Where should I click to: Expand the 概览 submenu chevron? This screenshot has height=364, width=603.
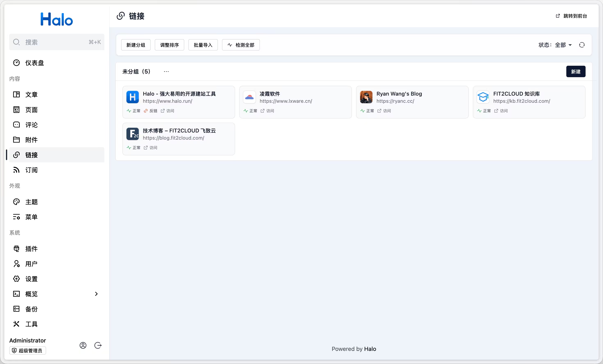pyautogui.click(x=96, y=294)
